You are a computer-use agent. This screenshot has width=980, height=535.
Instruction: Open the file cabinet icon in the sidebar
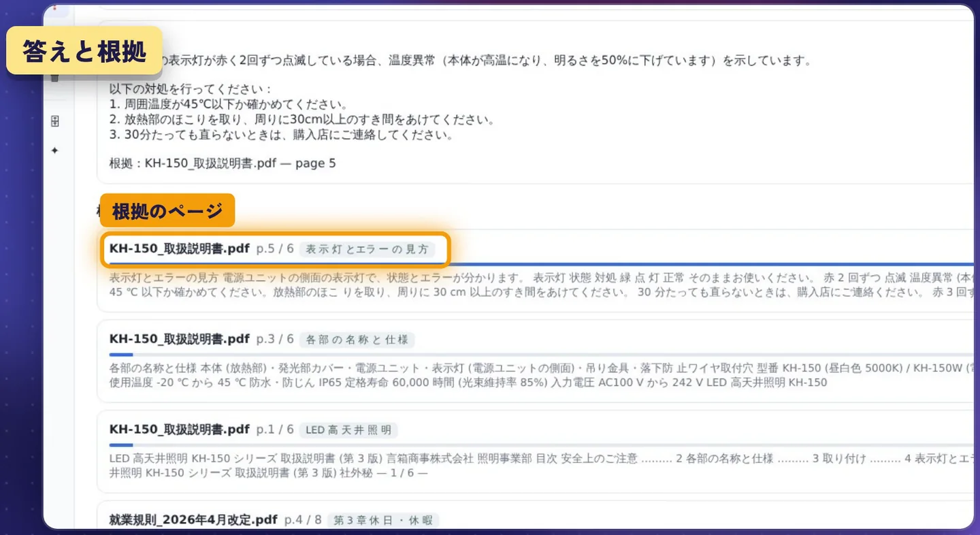coord(55,121)
